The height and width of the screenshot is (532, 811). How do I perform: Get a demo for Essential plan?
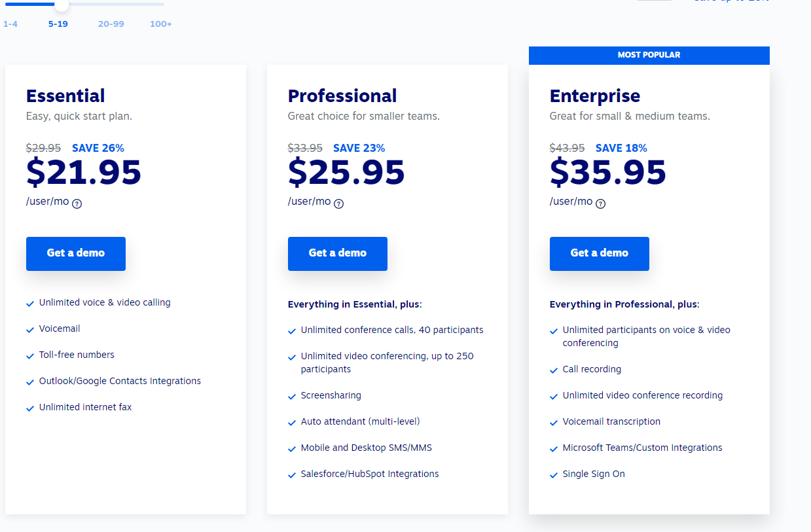(x=76, y=254)
